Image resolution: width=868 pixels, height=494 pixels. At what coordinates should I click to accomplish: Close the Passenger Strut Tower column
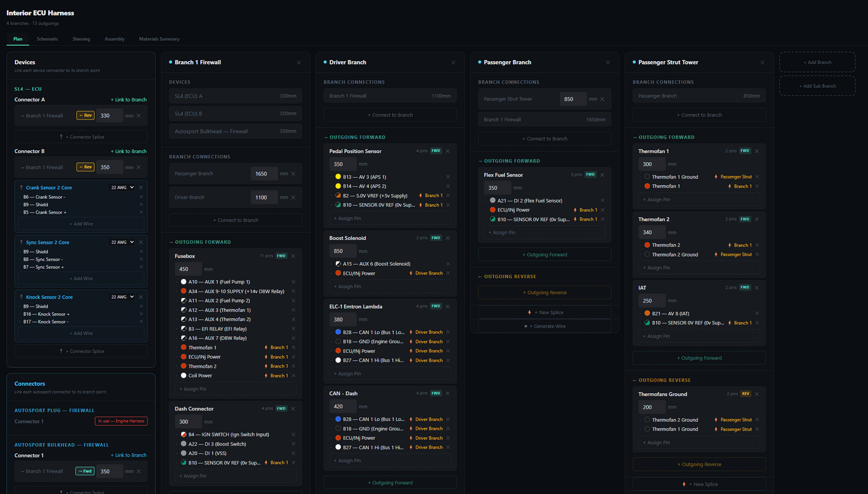[762, 63]
